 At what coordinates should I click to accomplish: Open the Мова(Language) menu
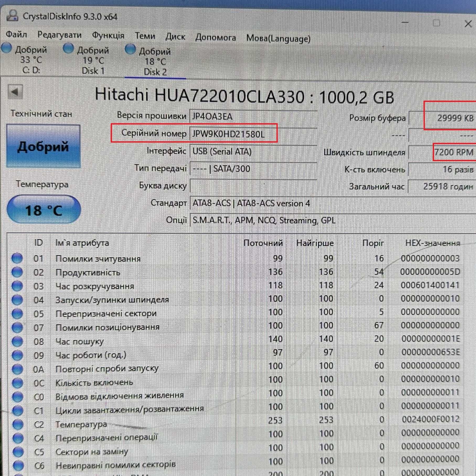pos(278,39)
